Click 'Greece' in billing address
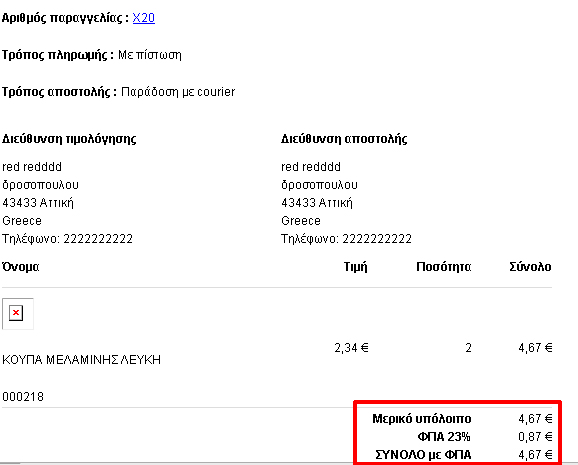Viewport: 578px width, 465px height. click(x=22, y=221)
